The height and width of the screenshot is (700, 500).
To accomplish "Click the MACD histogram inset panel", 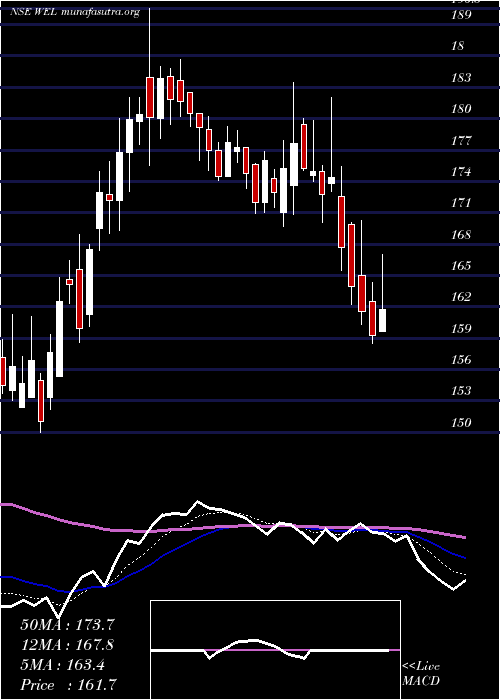I will click(275, 650).
